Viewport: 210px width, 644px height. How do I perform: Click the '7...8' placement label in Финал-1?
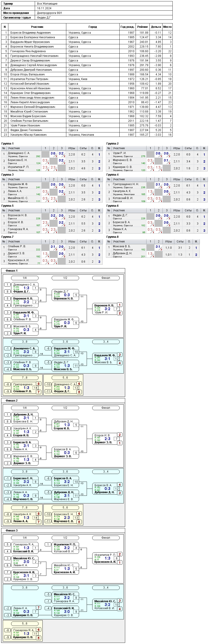pyautogui.click(x=25, y=378)
